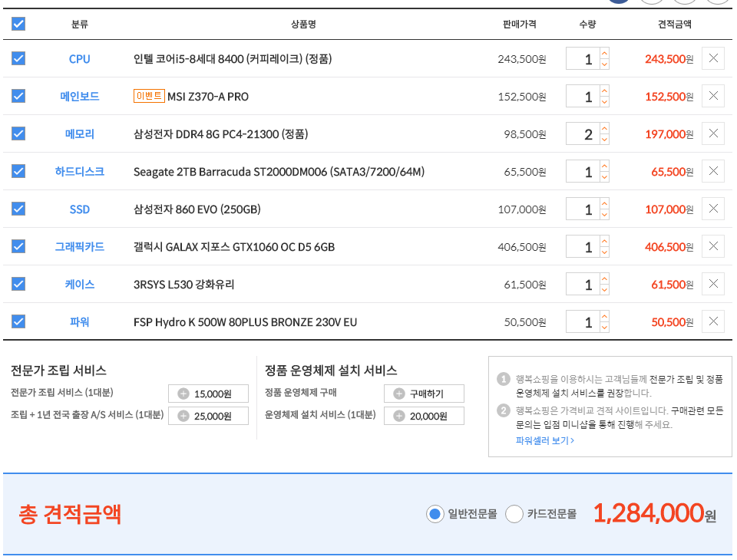Select the 일반전문몰 radio option

435,514
